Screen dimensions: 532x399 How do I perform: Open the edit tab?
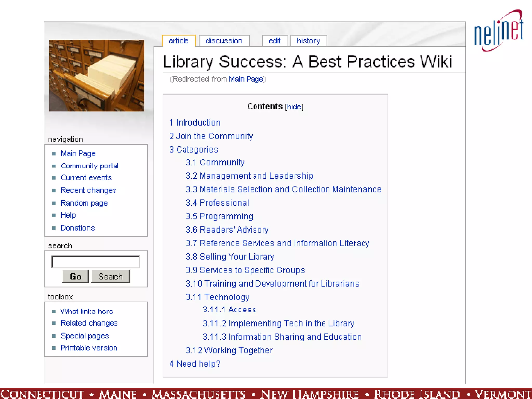pyautogui.click(x=275, y=41)
